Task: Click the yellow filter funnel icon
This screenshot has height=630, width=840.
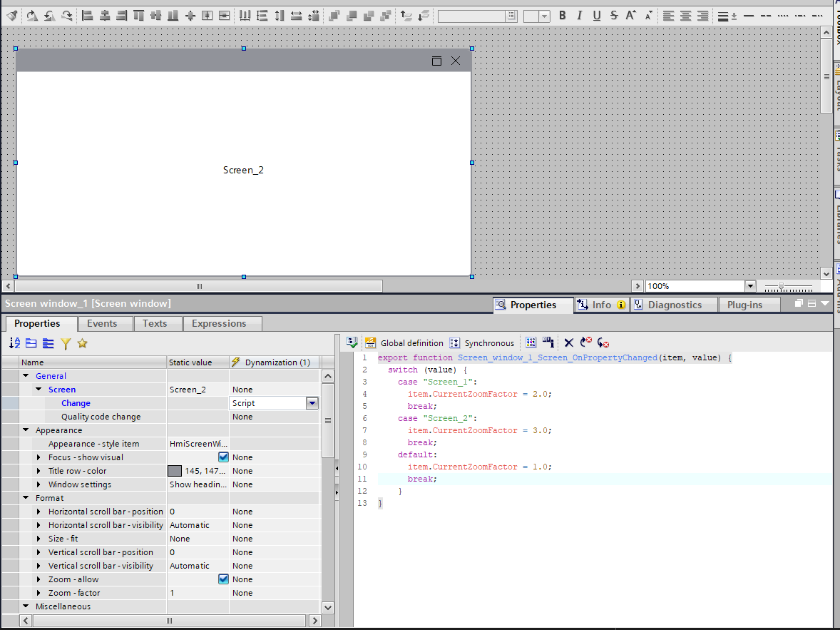Action: [x=66, y=344]
